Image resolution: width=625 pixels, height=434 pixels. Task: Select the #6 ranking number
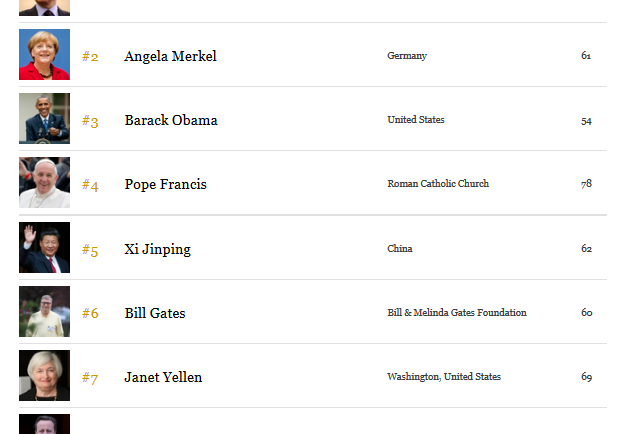click(90, 313)
